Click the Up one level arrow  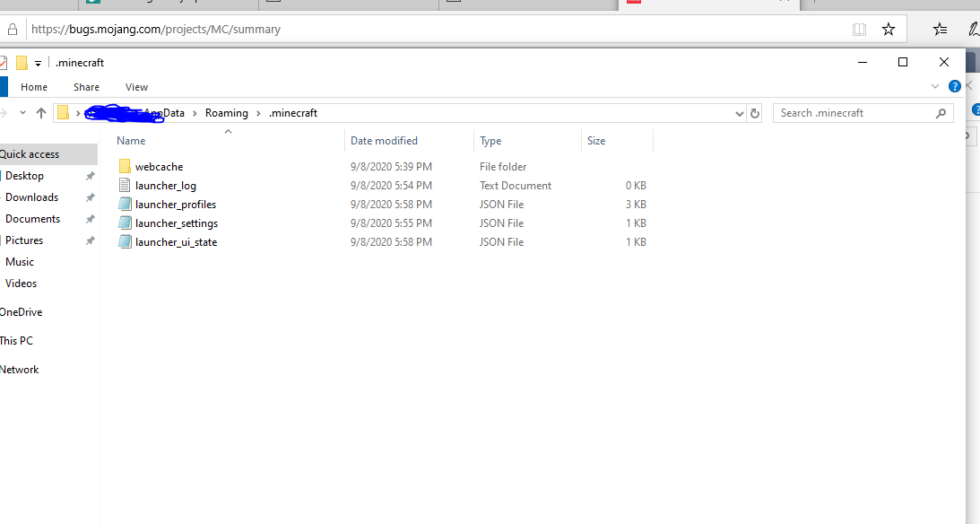tap(41, 112)
